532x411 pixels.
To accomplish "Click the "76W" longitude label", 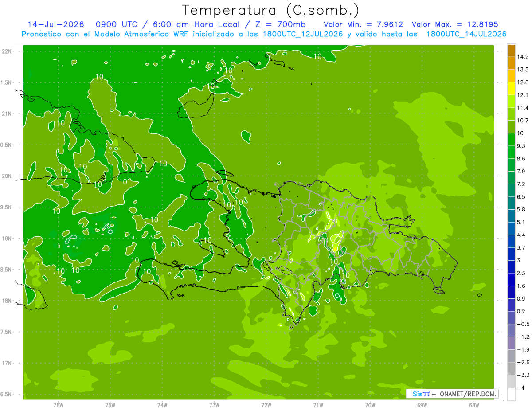I will point(58,405).
